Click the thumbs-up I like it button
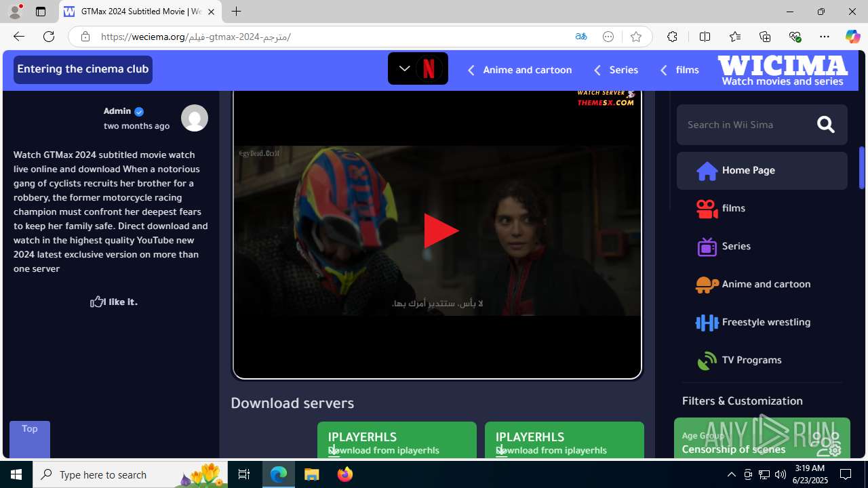Image resolution: width=868 pixels, height=488 pixels. (x=113, y=302)
